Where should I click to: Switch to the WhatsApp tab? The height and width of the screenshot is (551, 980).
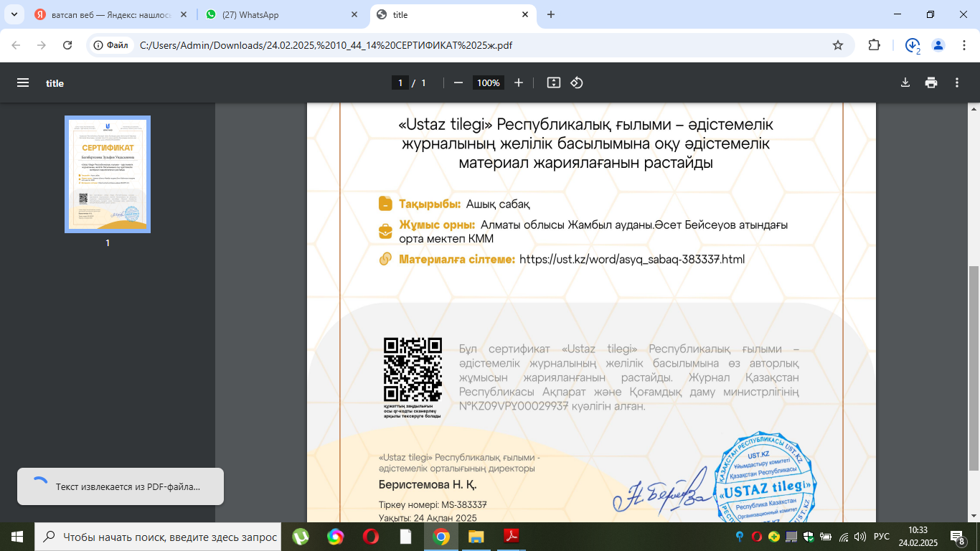tap(283, 14)
